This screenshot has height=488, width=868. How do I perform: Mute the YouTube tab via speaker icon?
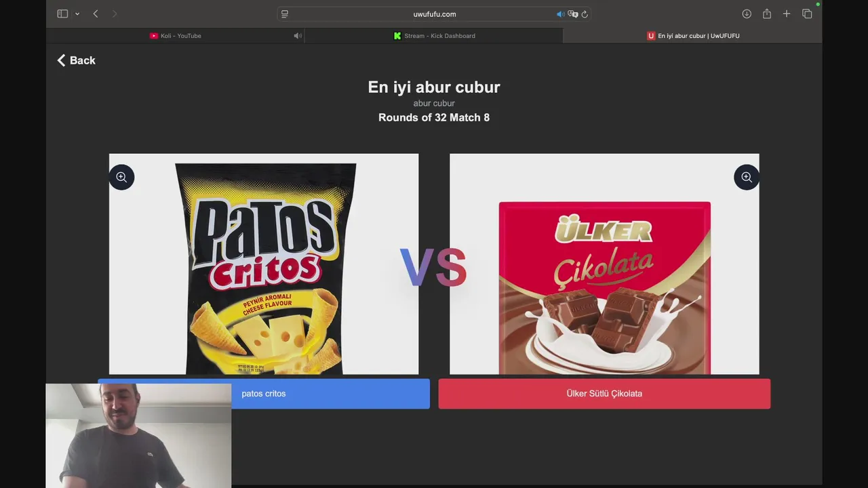tap(297, 36)
